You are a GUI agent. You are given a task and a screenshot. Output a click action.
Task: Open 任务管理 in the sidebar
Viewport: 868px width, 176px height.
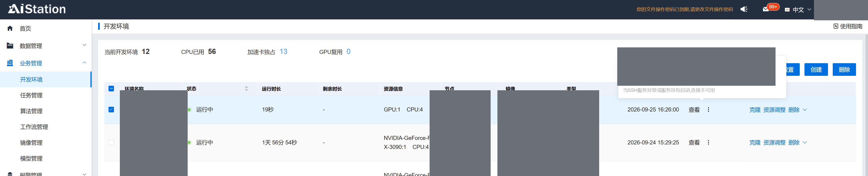click(31, 95)
